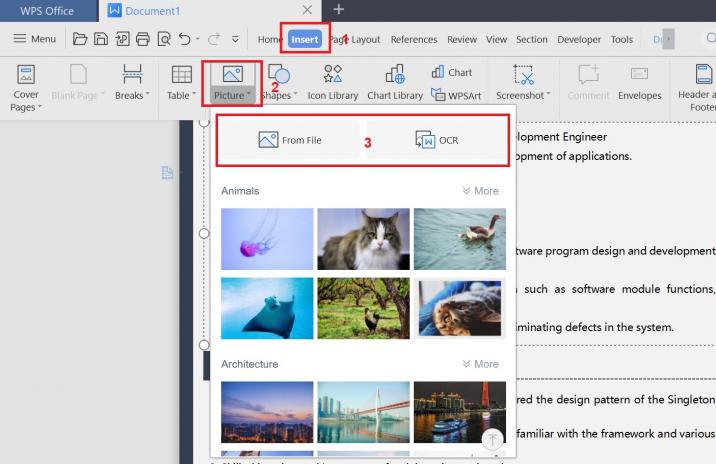Click the Undo arrow icon
Image resolution: width=716 pixels, height=464 pixels.
(184, 39)
